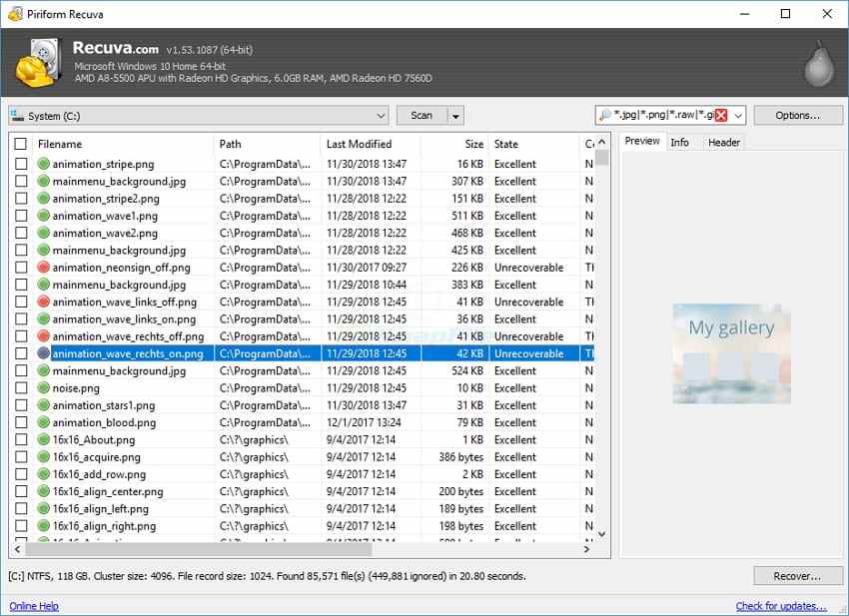849x616 pixels.
Task: Select the animation_wave_links_on.png filename
Action: click(x=124, y=319)
